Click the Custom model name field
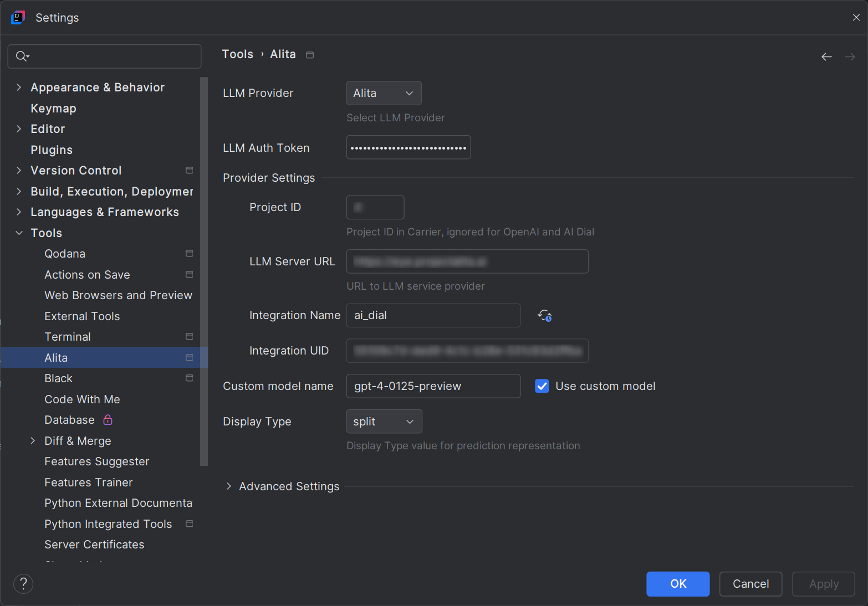This screenshot has width=868, height=606. [433, 386]
